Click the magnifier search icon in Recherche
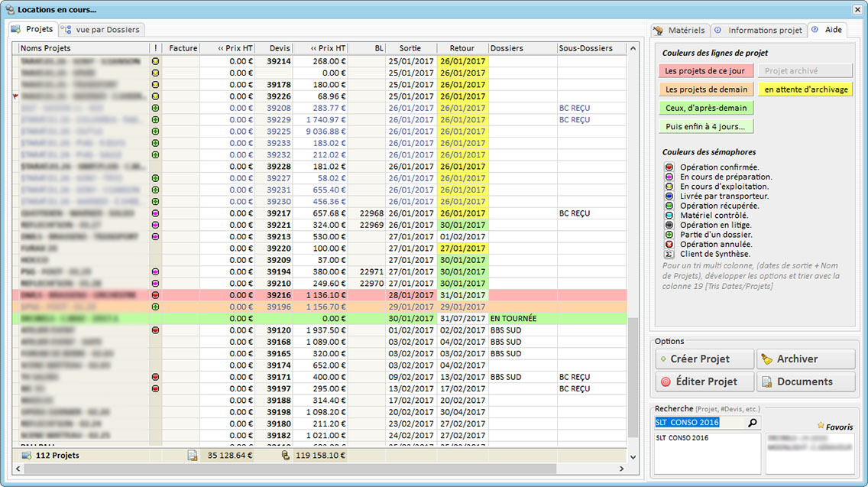The height and width of the screenshot is (487, 868). coord(752,422)
